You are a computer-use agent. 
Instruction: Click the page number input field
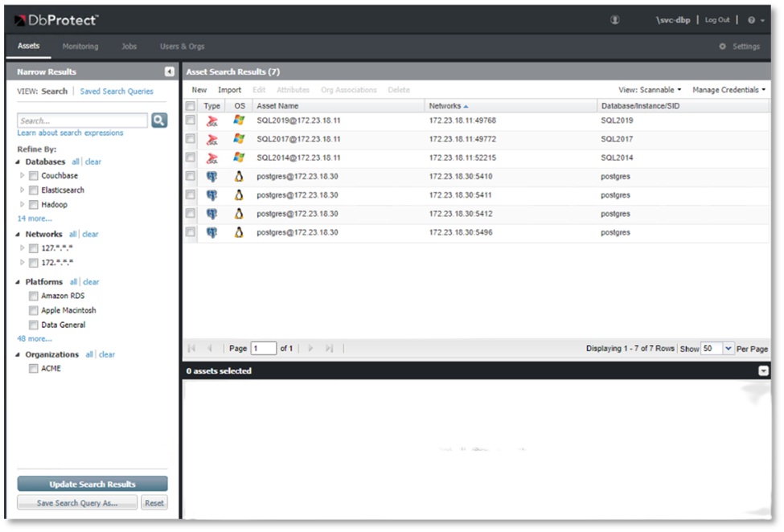click(x=264, y=348)
